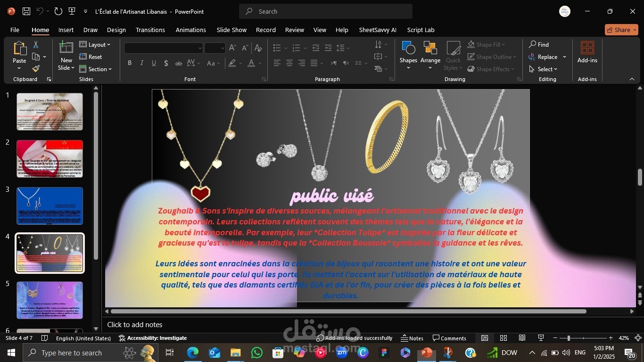Redo the last action in title bar

[x=58, y=11]
